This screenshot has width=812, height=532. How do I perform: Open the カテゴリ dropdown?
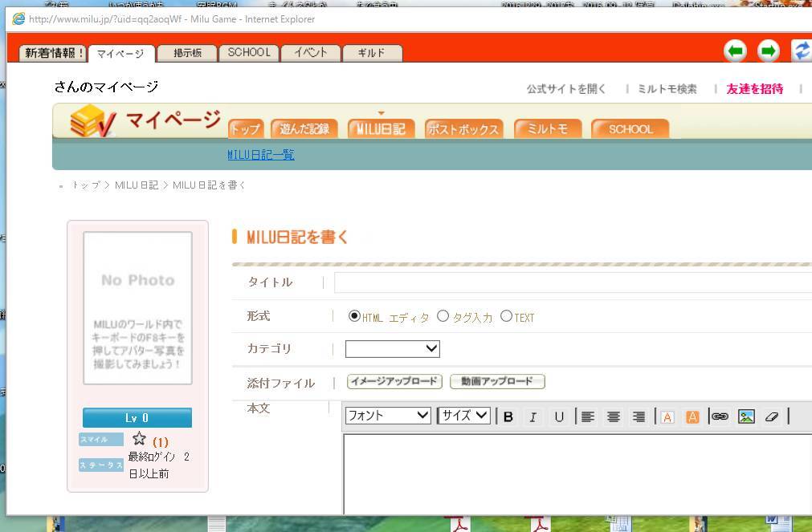pos(392,349)
